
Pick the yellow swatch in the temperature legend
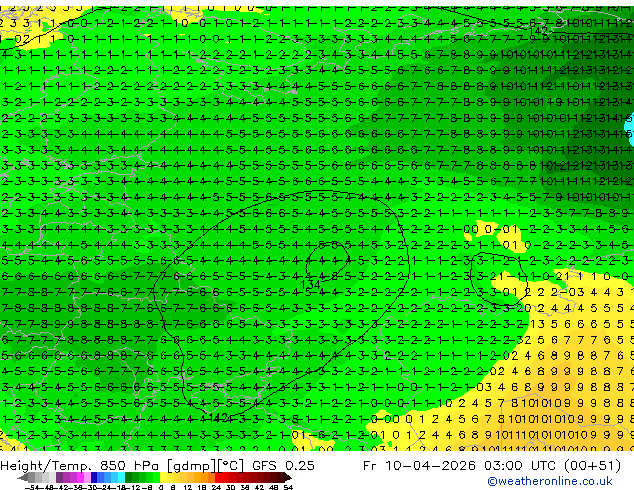163,477
